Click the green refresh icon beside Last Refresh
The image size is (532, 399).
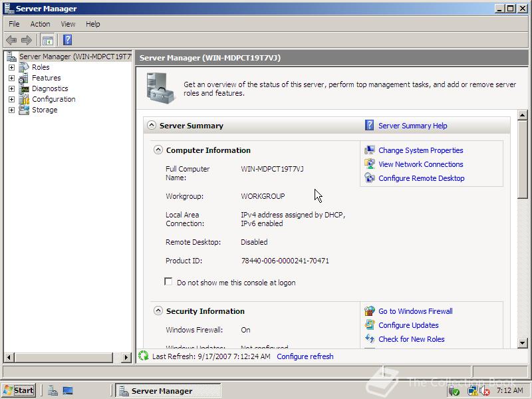point(144,356)
